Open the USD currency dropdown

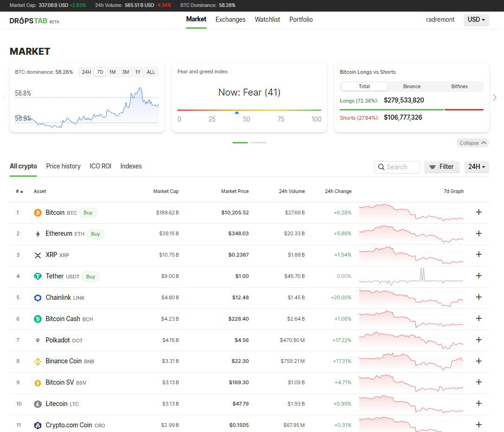[x=476, y=19]
